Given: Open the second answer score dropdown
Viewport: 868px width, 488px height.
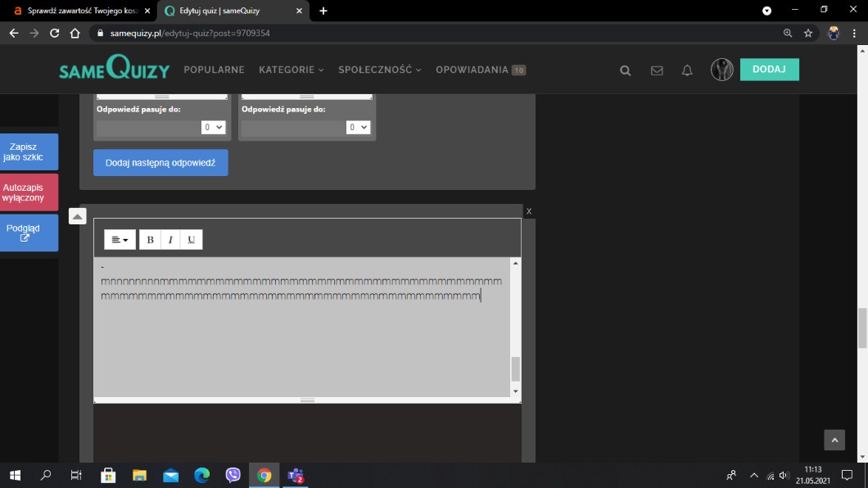Looking at the screenshot, I should coord(358,128).
